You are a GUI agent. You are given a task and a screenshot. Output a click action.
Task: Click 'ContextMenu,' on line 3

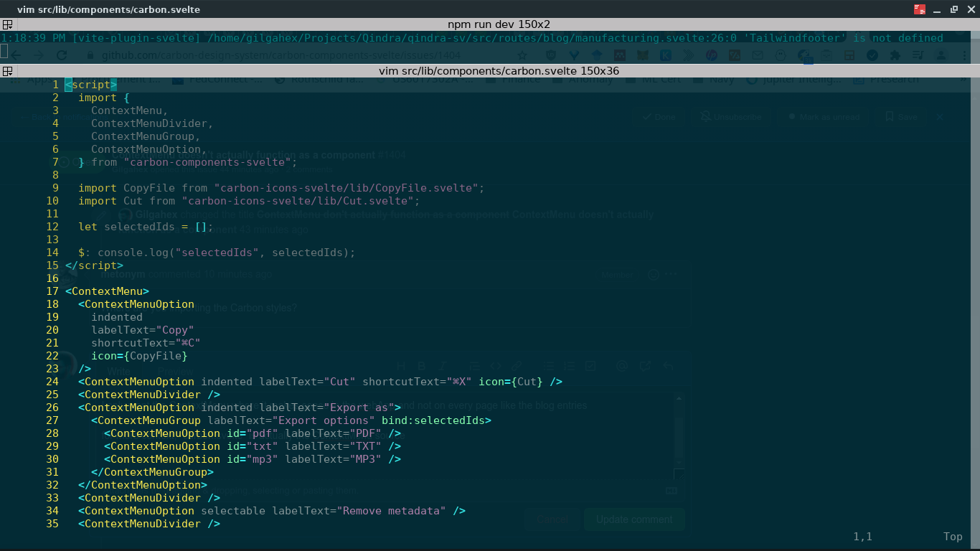pyautogui.click(x=130, y=110)
